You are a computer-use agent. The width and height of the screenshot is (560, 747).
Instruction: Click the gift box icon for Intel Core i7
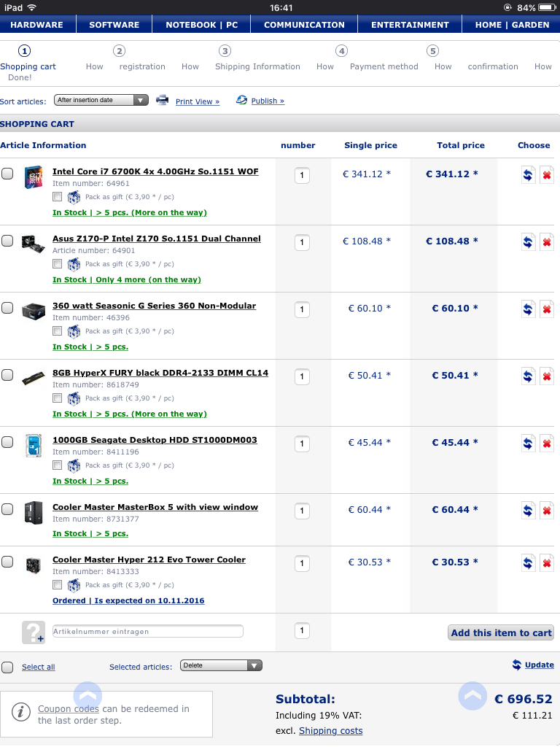pos(74,197)
